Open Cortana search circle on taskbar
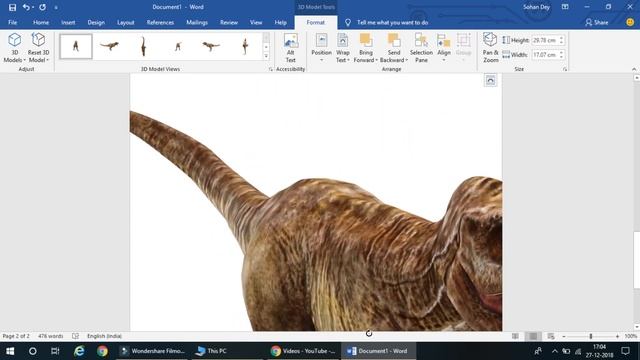Viewport: 640px width, 360px height. (33, 351)
